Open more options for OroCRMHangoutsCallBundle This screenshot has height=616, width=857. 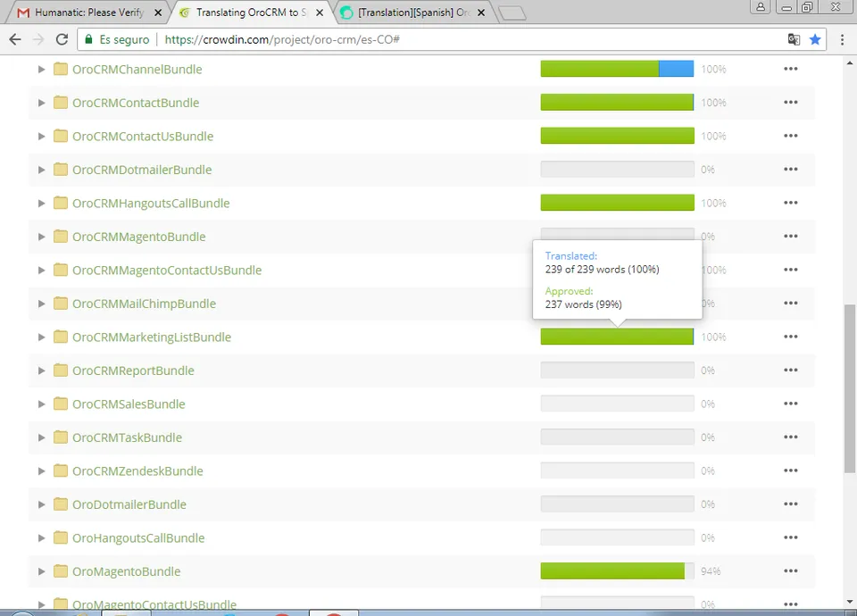point(790,203)
